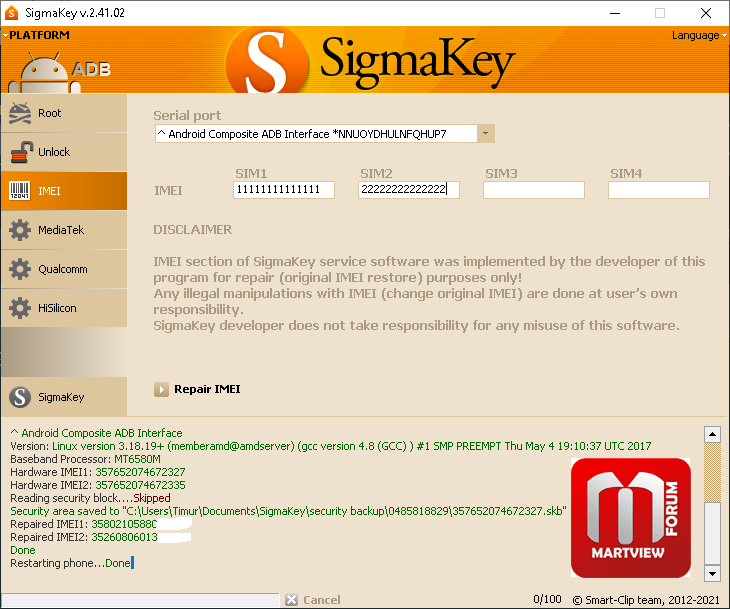Click the SIM1 IMEI input field
The height and width of the screenshot is (609, 730).
pos(284,190)
